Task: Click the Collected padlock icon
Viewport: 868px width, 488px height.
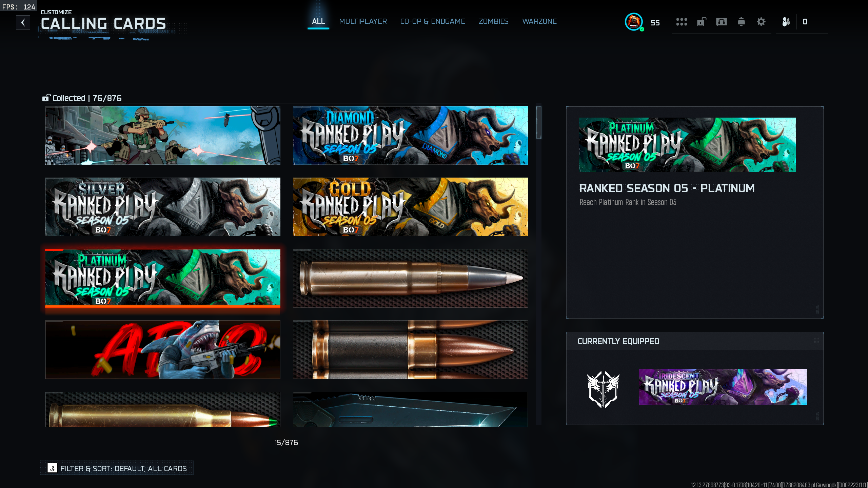Action: tap(46, 98)
